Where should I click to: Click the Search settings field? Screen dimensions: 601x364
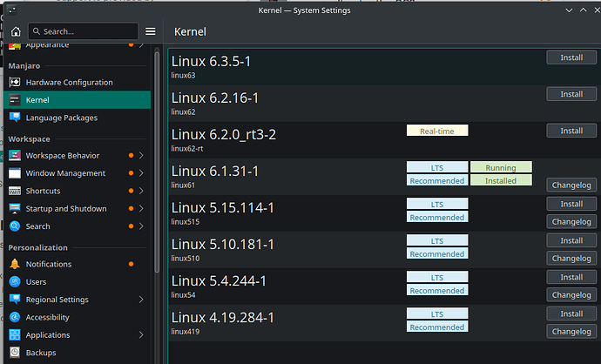pyautogui.click(x=83, y=31)
